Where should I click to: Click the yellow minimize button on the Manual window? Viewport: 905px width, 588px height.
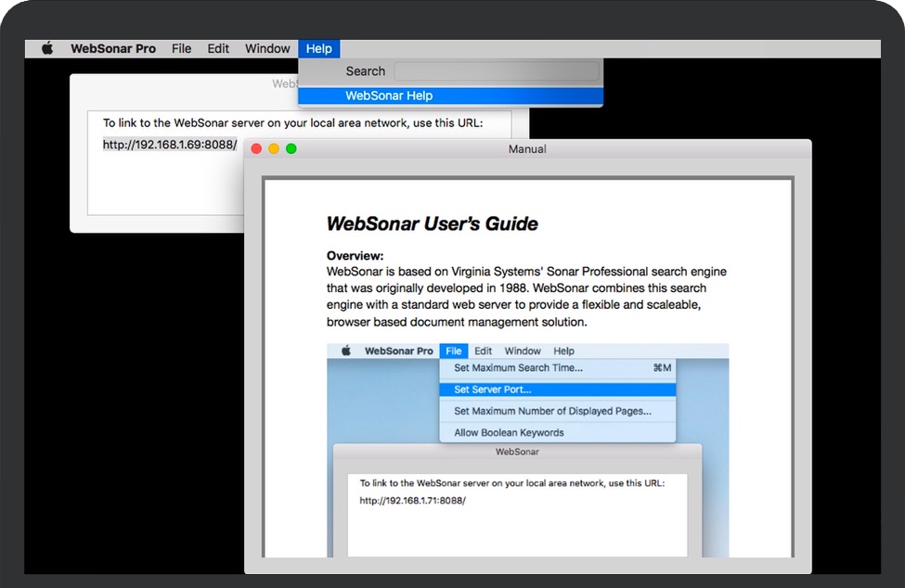(274, 148)
